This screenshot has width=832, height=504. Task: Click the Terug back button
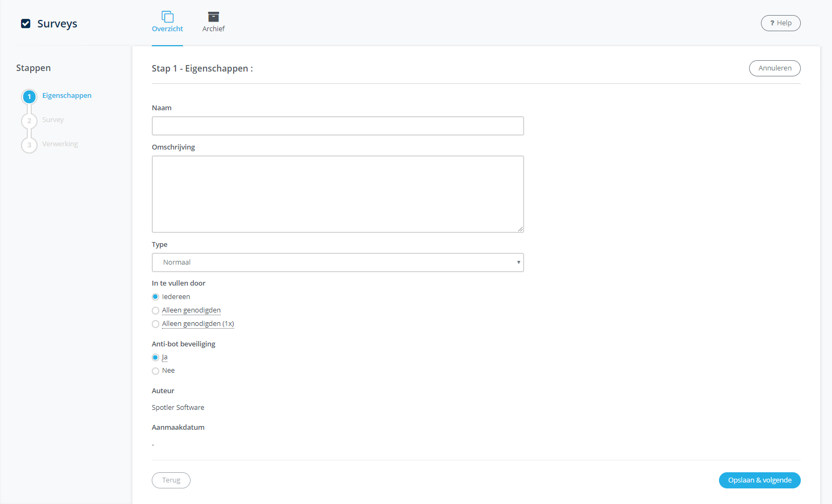tap(171, 480)
